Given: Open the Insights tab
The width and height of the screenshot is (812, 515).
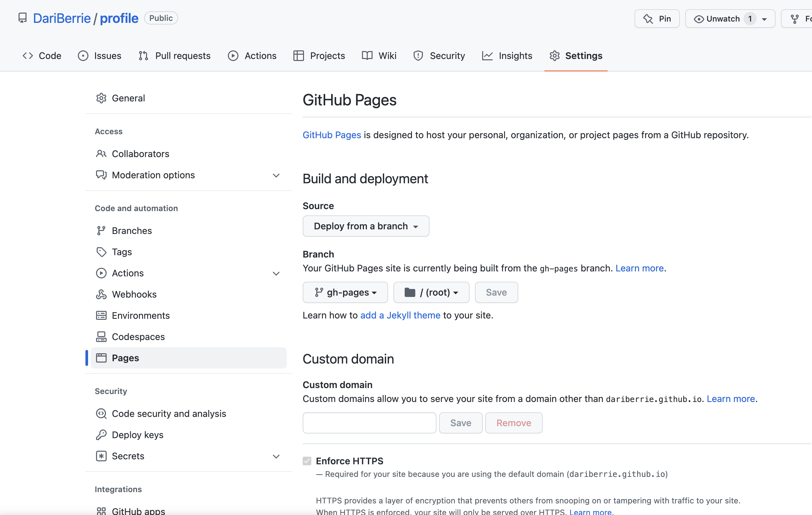Looking at the screenshot, I should point(507,56).
